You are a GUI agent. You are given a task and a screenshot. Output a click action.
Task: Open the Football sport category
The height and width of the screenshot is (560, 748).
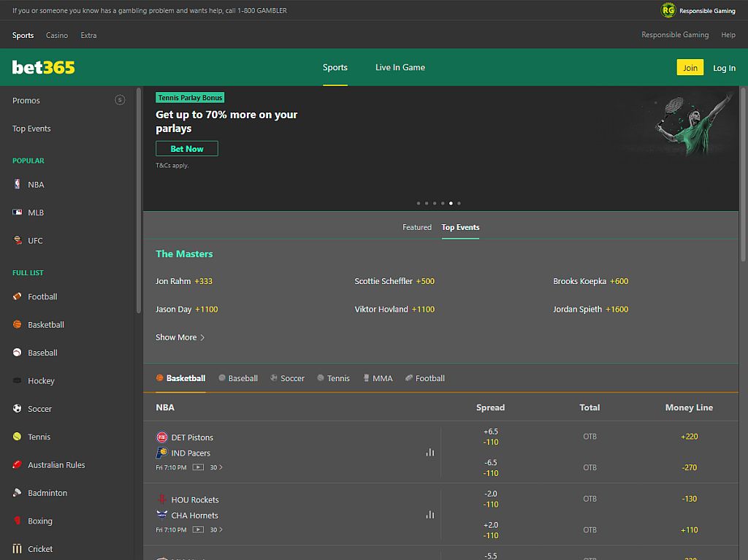coord(39,296)
